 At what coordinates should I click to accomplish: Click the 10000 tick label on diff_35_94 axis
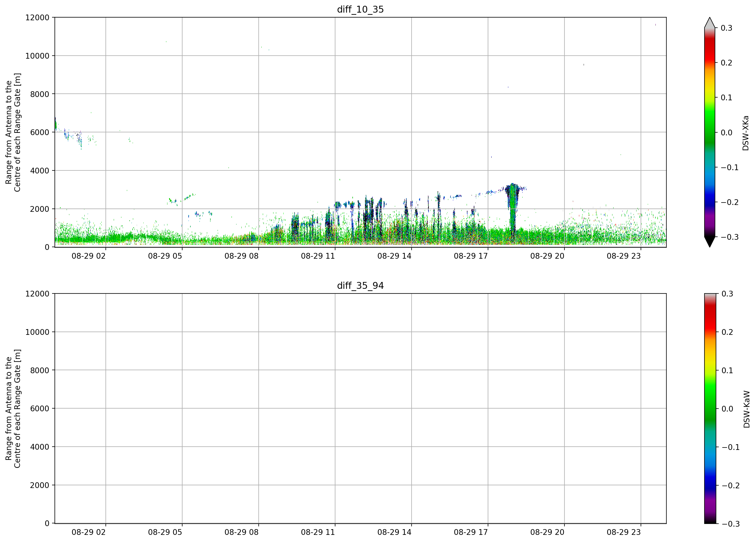[x=37, y=332]
